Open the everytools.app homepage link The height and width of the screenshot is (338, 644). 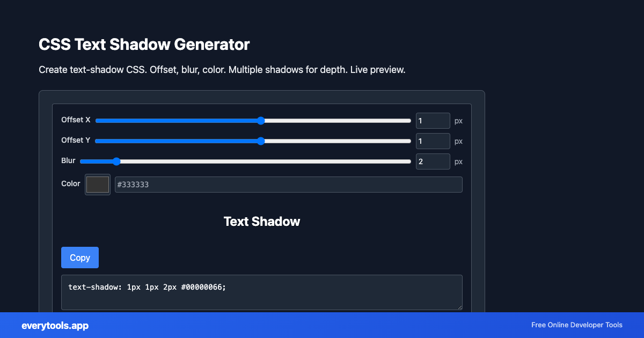click(54, 325)
